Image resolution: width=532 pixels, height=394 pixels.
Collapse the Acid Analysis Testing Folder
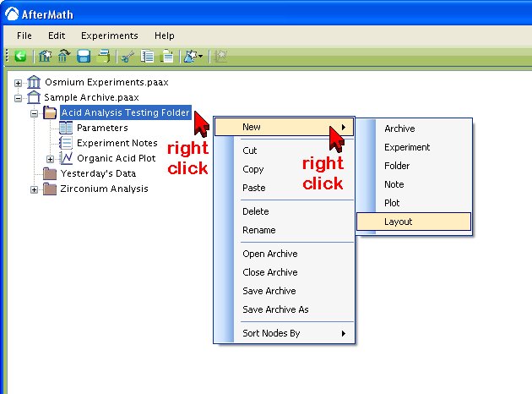34,113
